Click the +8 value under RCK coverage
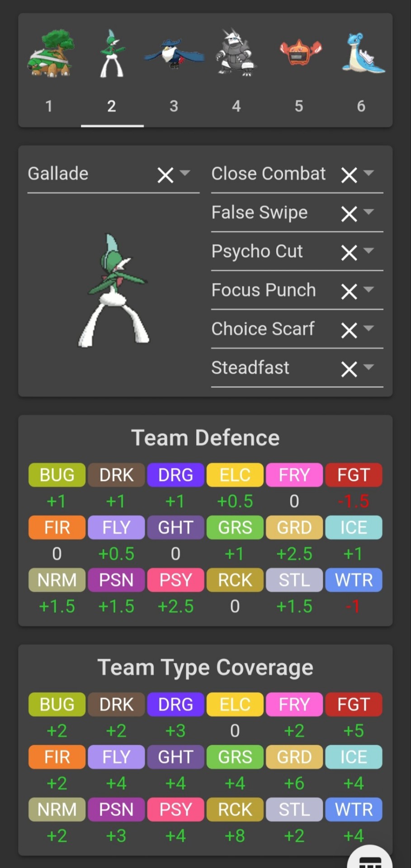The image size is (411, 868). (x=235, y=835)
